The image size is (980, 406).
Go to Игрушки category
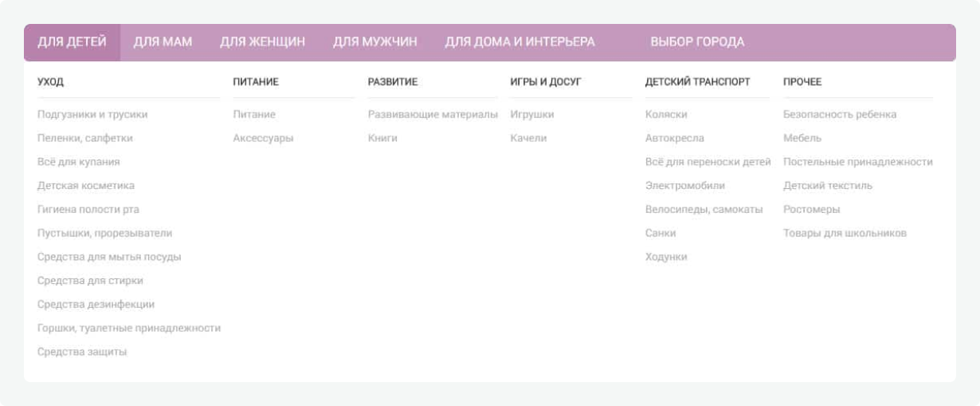(x=532, y=115)
